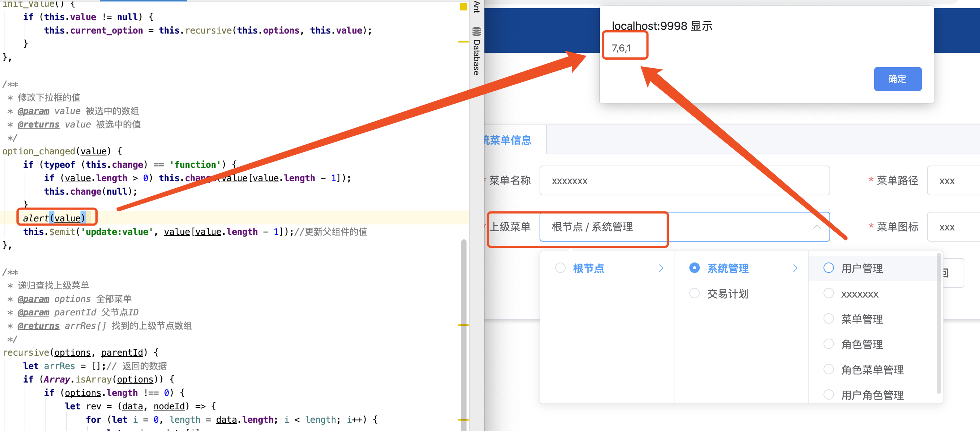This screenshot has height=431, width=980.
Task: Click the 菜单路径 input field
Action: 953,181
